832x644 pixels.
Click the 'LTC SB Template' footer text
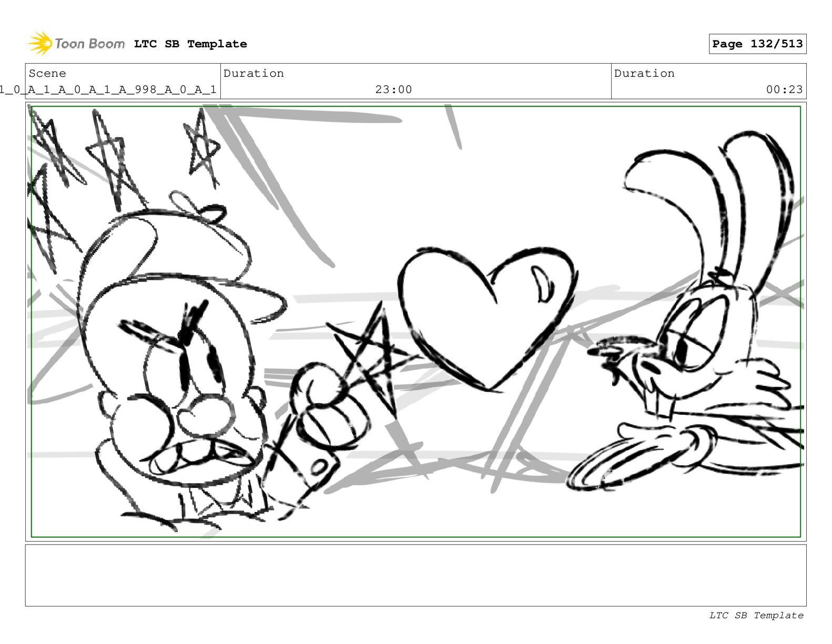756,616
